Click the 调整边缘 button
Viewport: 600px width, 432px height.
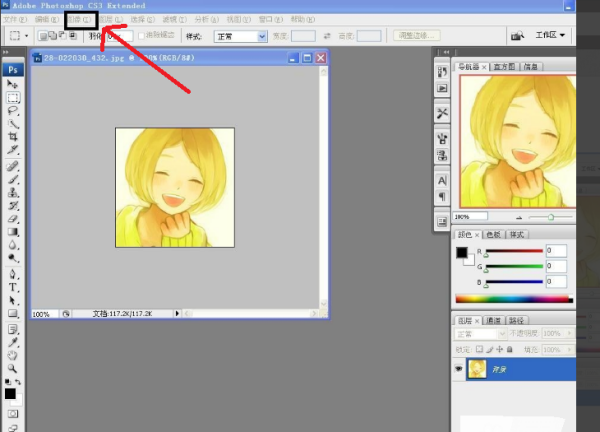pos(417,36)
